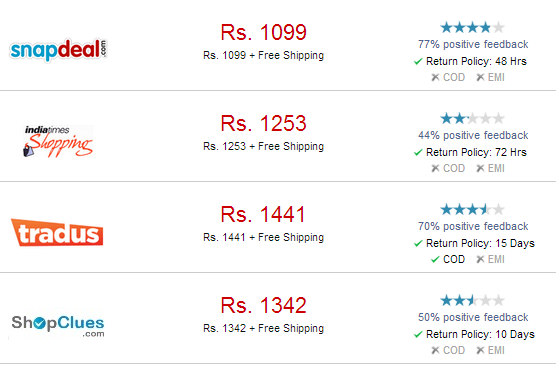This screenshot has height=366, width=556.
Task: Open the 44% positive feedback link
Action: [x=473, y=135]
